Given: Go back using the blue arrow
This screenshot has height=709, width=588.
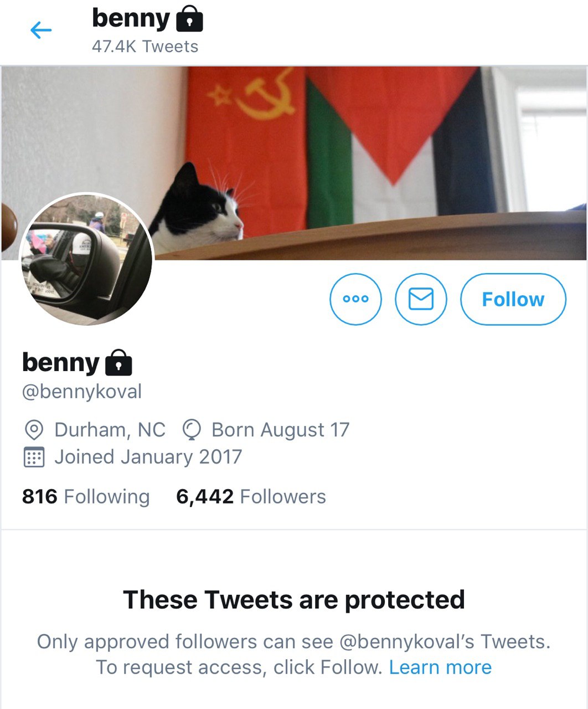Looking at the screenshot, I should pyautogui.click(x=41, y=30).
